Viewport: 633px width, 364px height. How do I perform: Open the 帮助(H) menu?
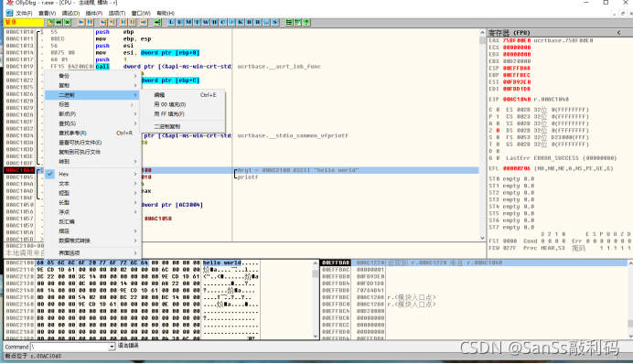tap(166, 14)
